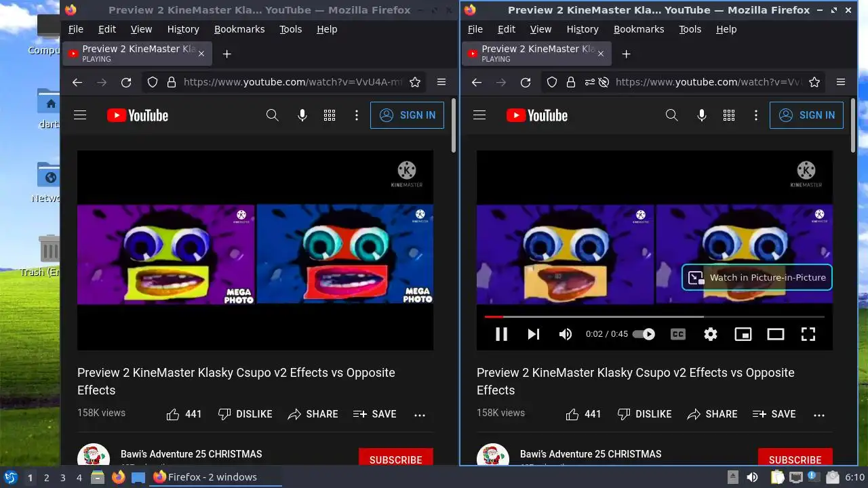Click Watch in Picture-in-Picture toggle
This screenshot has width=868, height=488.
pyautogui.click(x=757, y=277)
